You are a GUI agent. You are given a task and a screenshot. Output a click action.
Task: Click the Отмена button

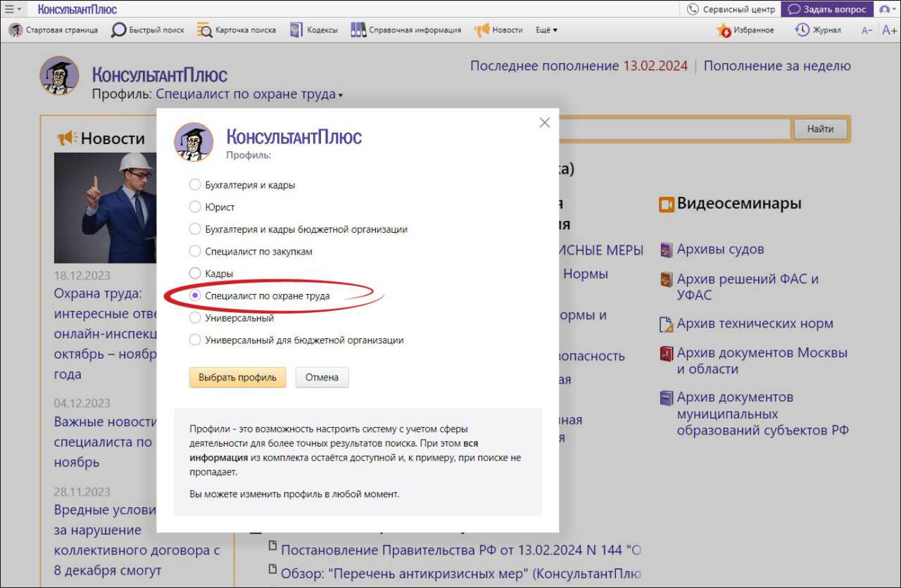(x=322, y=378)
